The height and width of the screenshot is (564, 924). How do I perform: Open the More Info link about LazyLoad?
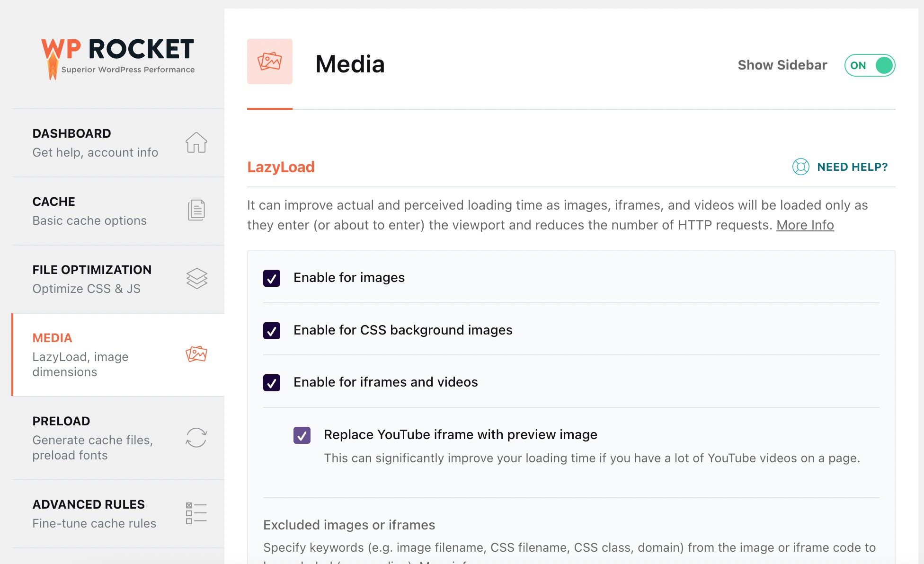click(805, 225)
